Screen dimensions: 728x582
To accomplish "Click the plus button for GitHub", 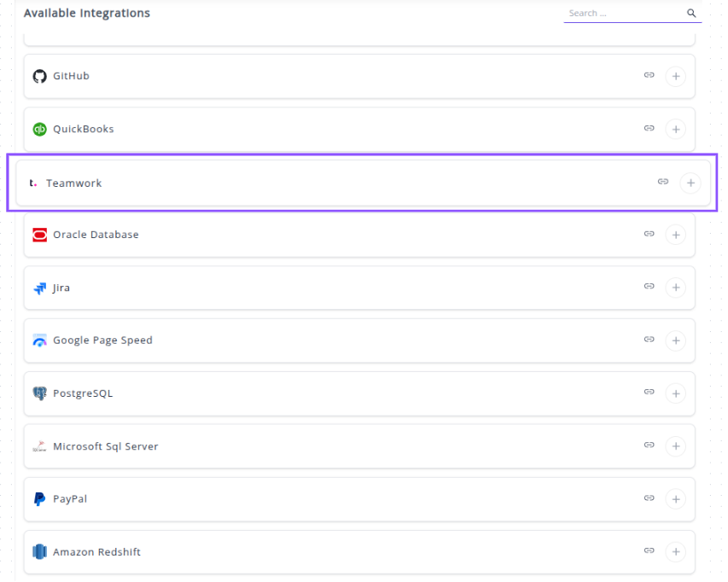I will [x=675, y=77].
